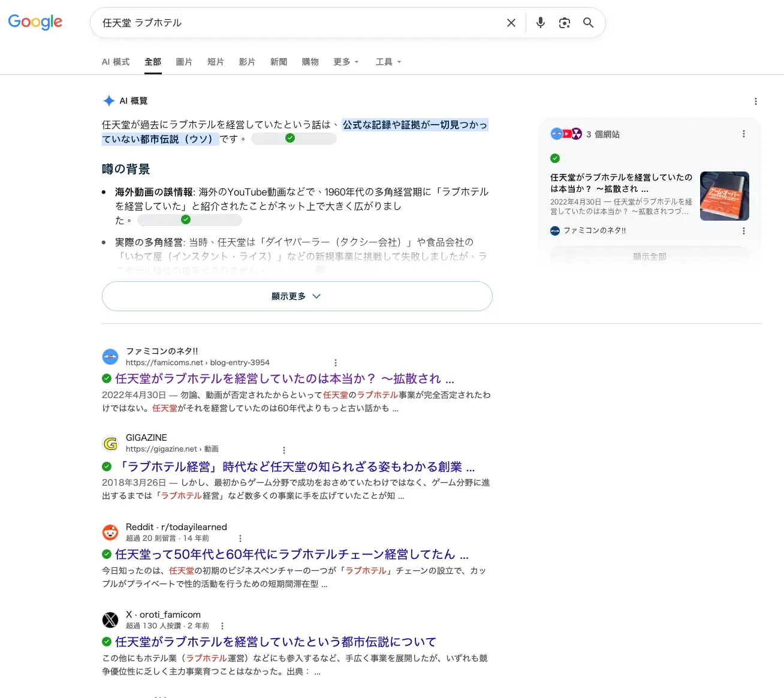Screen dimensions: 784x698
Task: Open more options for Reddit result
Action: point(240,538)
